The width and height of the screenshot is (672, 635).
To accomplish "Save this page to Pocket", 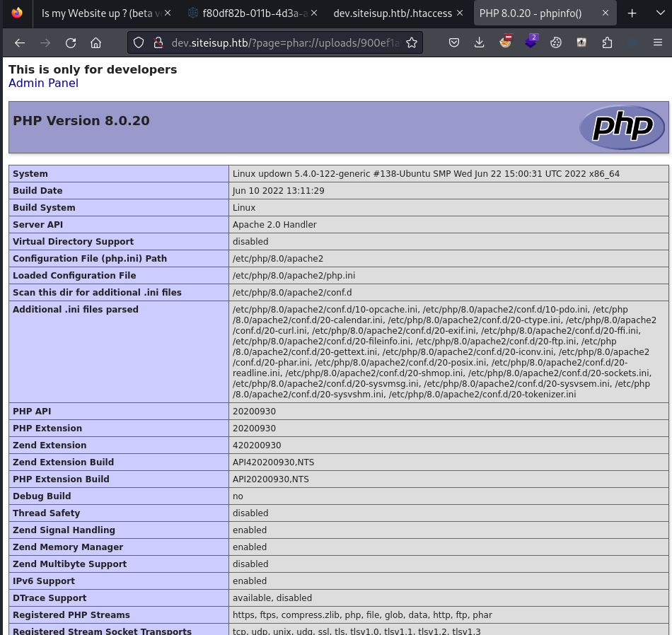I will tap(454, 42).
